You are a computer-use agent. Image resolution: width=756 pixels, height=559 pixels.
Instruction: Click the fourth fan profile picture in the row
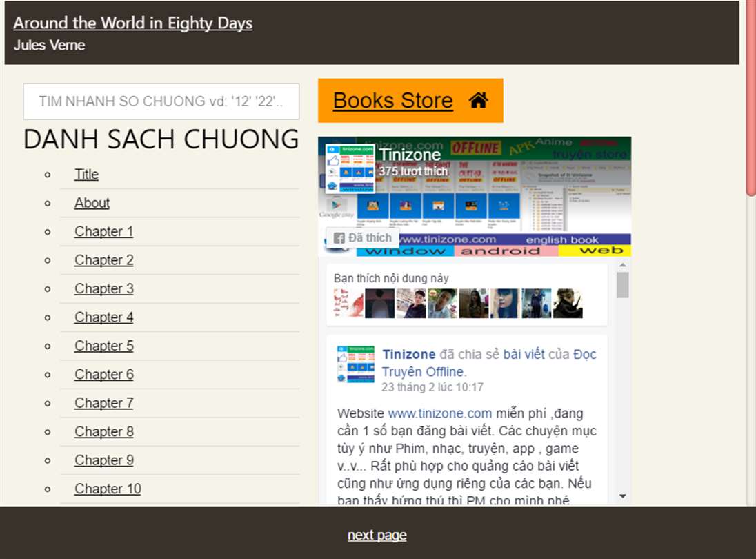(442, 304)
